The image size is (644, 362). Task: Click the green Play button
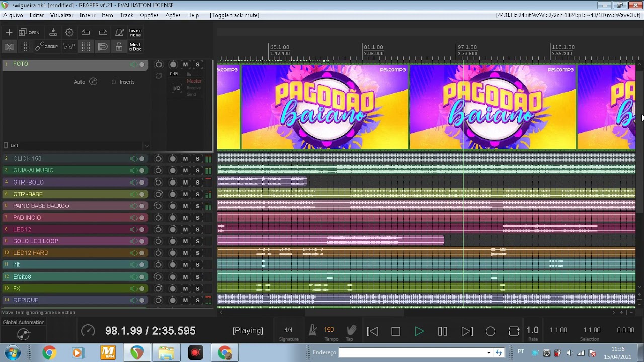(419, 331)
